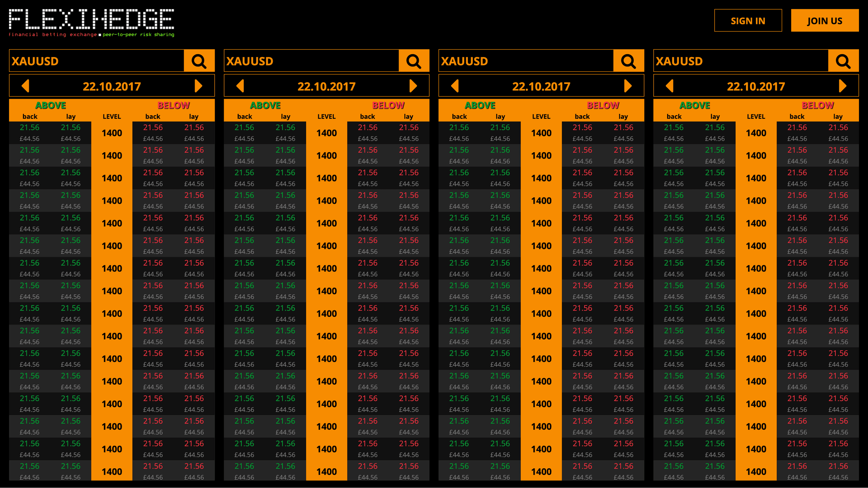Click the ABOVE heading in the second panel
Image resolution: width=868 pixels, height=488 pixels.
(x=265, y=105)
